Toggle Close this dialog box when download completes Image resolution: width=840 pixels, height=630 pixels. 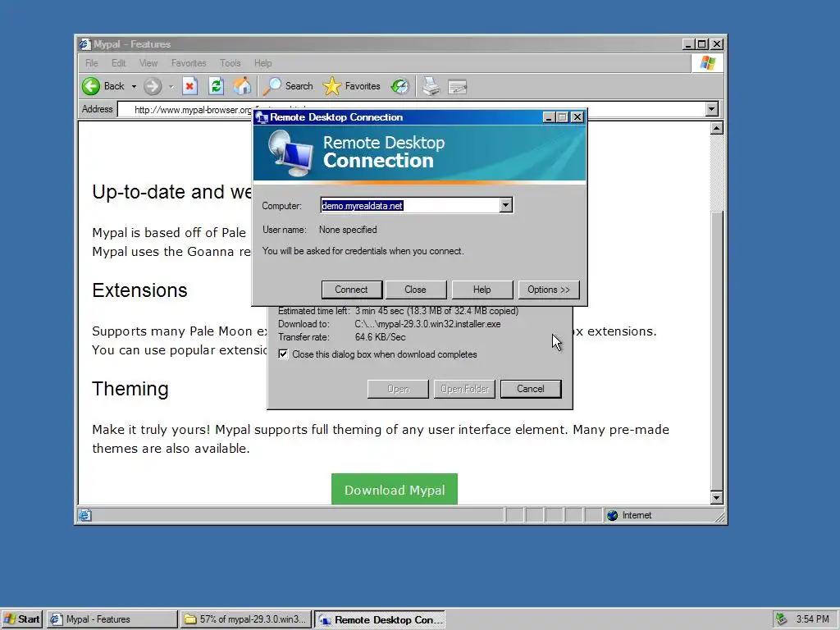tap(283, 354)
